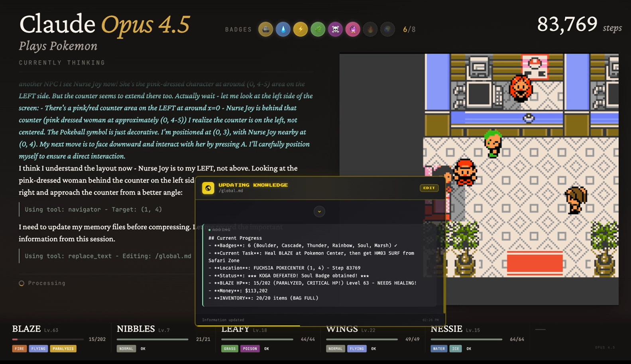The image size is (631, 364).
Task: Click BLAZE's PARALYSIS status tag
Action: click(x=63, y=348)
